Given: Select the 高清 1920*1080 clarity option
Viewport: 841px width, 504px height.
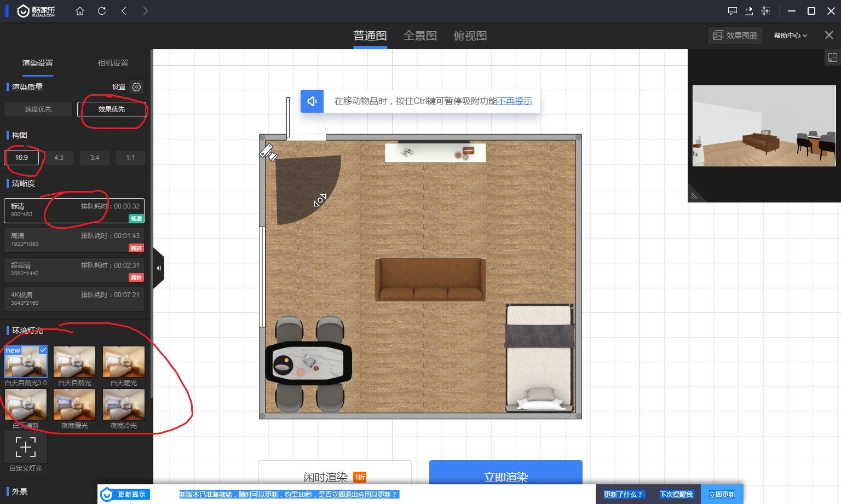Looking at the screenshot, I should (x=74, y=240).
